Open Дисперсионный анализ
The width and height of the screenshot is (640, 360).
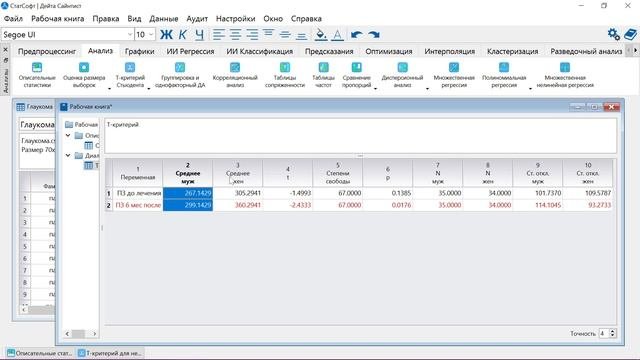click(x=402, y=75)
